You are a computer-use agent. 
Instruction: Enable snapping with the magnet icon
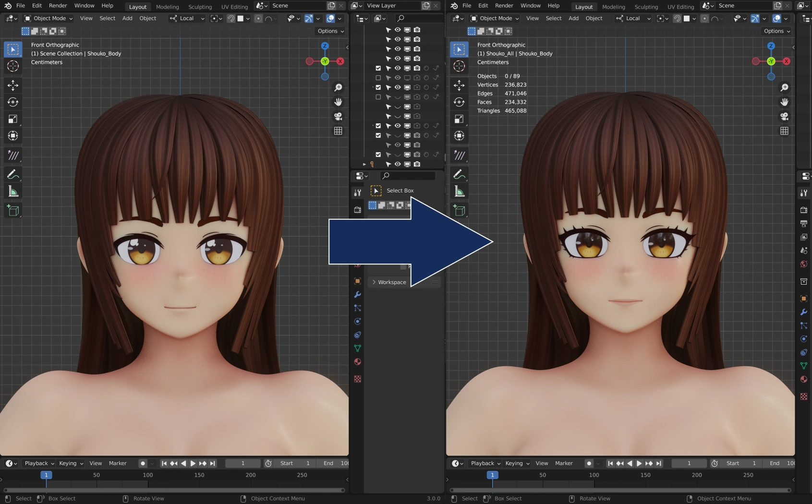230,18
